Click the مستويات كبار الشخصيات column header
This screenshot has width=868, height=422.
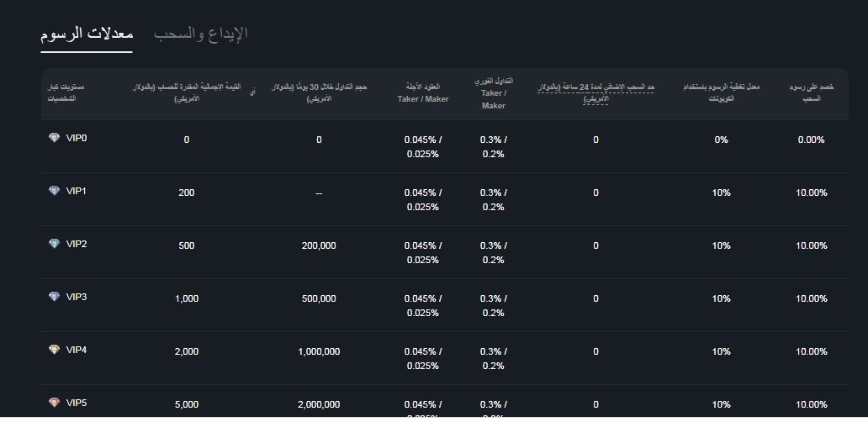[66, 93]
